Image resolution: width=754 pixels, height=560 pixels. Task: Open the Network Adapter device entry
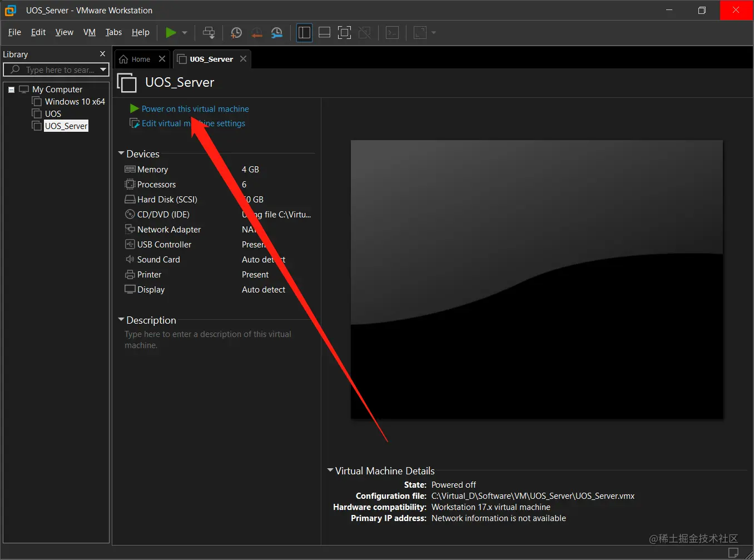(x=169, y=230)
